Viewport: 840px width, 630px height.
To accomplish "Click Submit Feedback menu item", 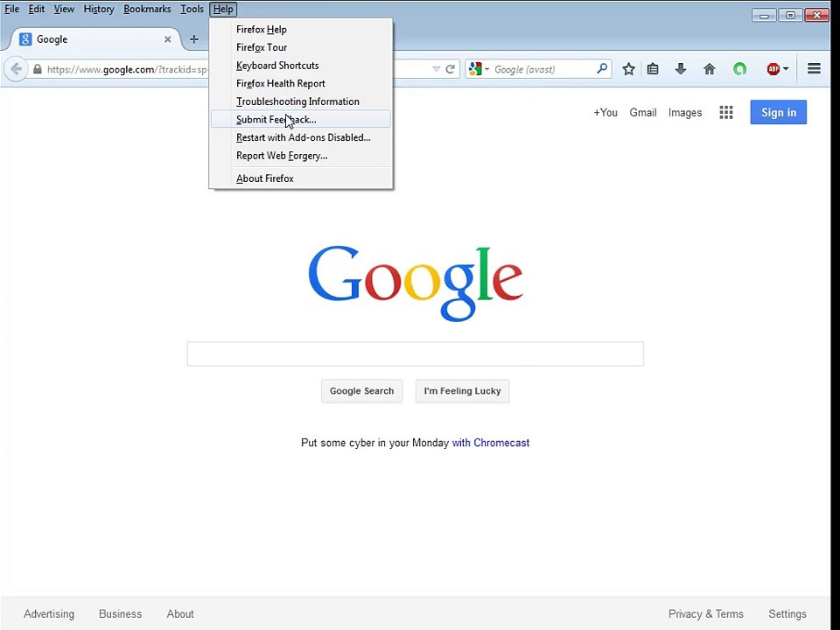I will 300,120.
